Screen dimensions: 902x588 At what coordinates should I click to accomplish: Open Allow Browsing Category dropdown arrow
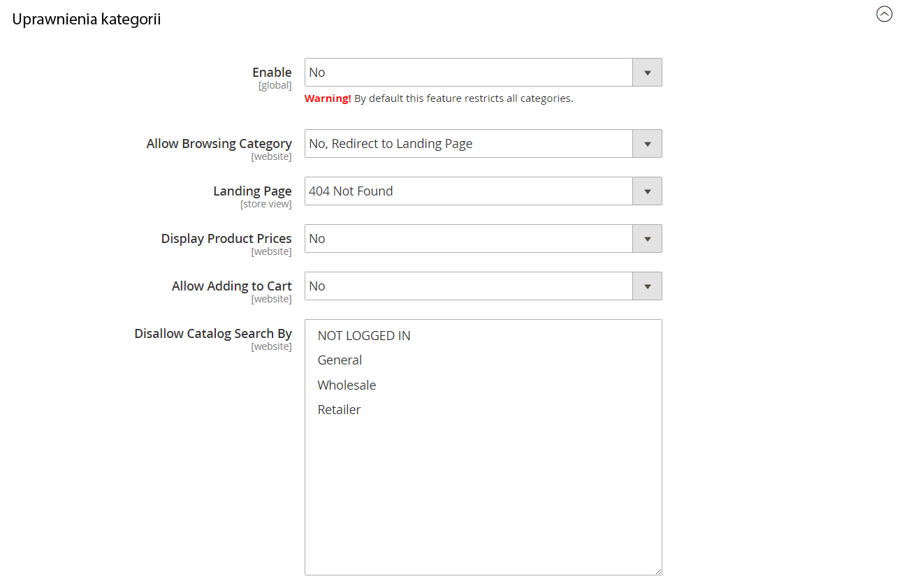[647, 144]
